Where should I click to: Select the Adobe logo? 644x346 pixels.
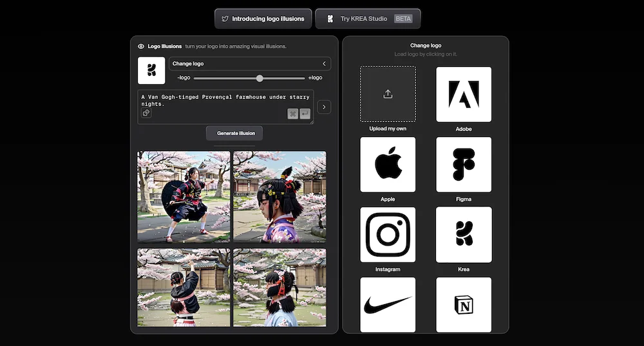click(x=464, y=94)
